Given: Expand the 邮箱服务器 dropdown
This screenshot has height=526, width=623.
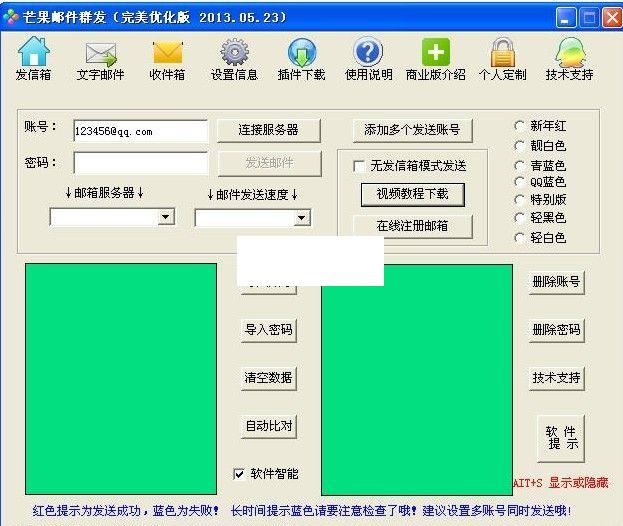Looking at the screenshot, I should (x=166, y=217).
